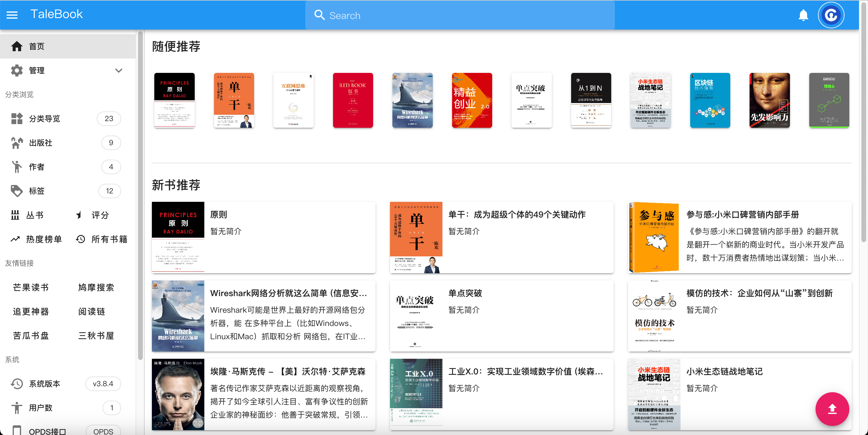Go to 首页 home item
The image size is (868, 435).
click(x=68, y=46)
